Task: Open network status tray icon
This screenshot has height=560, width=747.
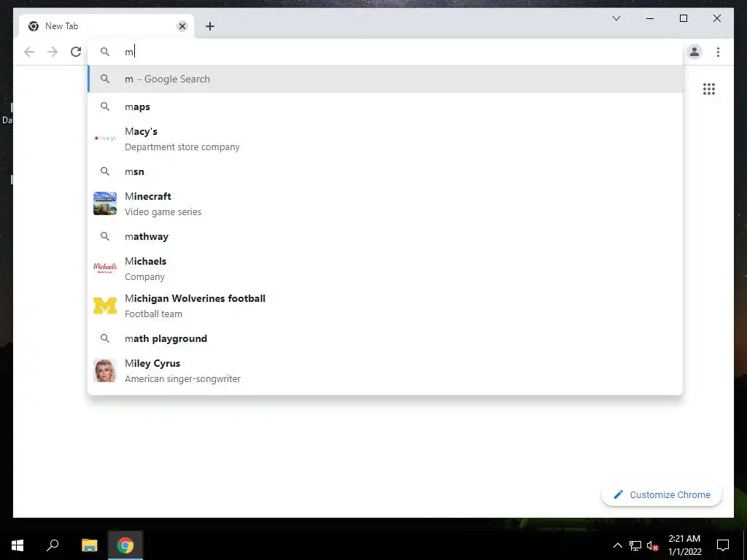Action: (x=635, y=545)
